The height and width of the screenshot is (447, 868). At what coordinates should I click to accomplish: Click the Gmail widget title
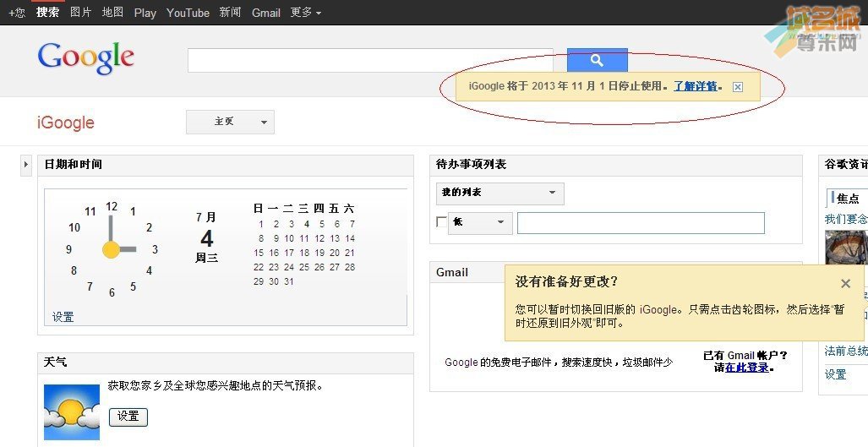[x=452, y=272]
